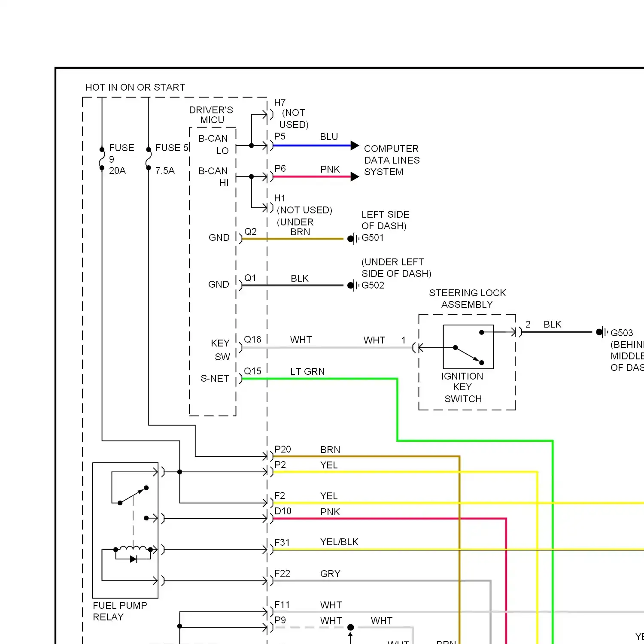Click the F2 connector pin label
The image size is (644, 644).
point(280,495)
